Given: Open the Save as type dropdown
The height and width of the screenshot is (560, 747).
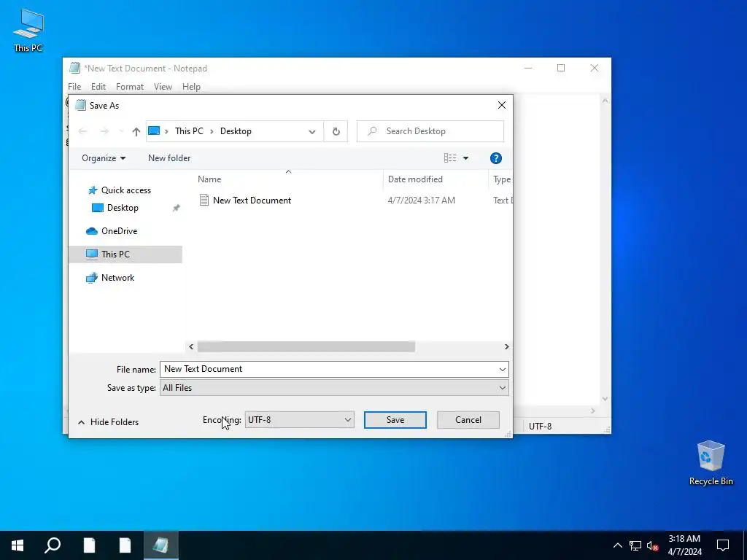Looking at the screenshot, I should (334, 388).
